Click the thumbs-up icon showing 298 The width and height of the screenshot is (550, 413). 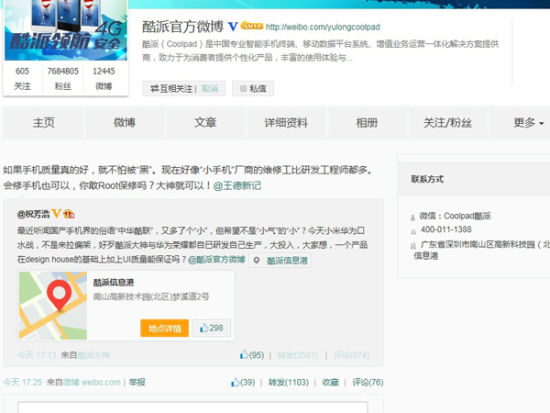[204, 328]
